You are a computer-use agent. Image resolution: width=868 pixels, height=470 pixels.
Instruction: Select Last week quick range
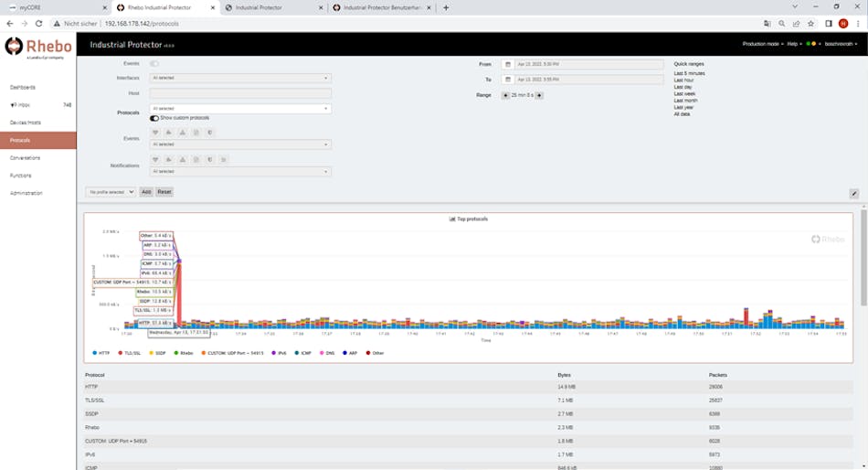point(684,93)
